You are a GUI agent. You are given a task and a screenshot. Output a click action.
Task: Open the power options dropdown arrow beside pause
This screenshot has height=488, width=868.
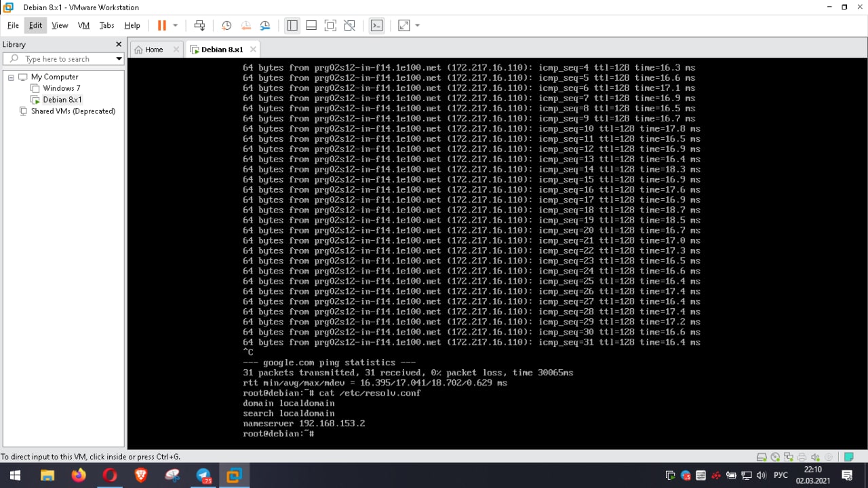click(175, 25)
